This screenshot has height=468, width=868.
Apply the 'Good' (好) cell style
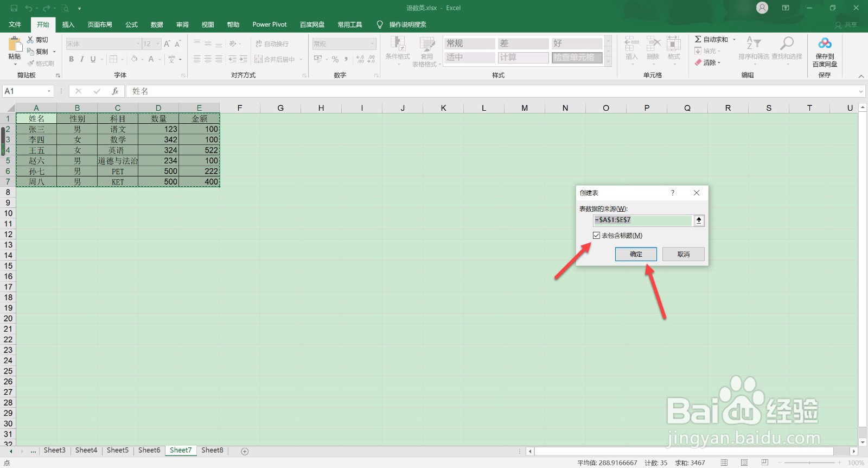click(x=577, y=43)
